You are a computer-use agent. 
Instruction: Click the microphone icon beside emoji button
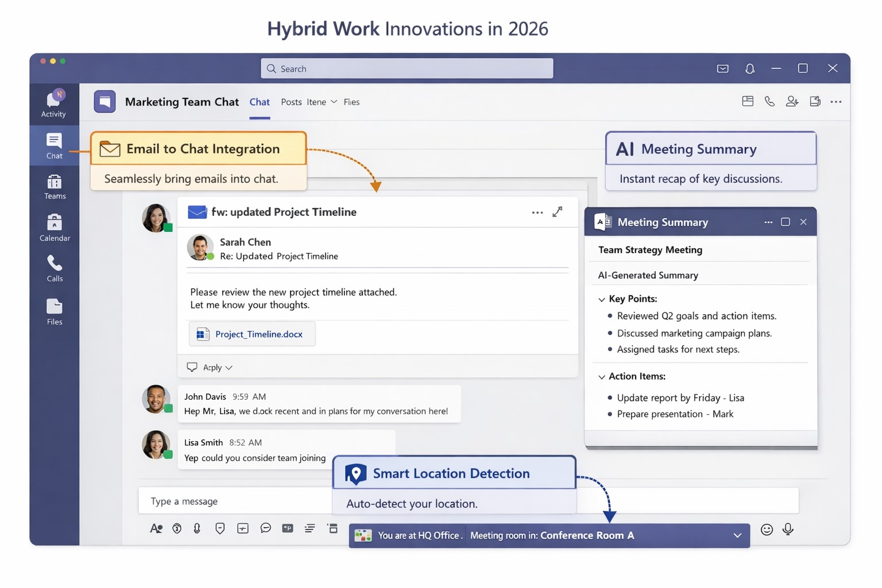(x=788, y=529)
